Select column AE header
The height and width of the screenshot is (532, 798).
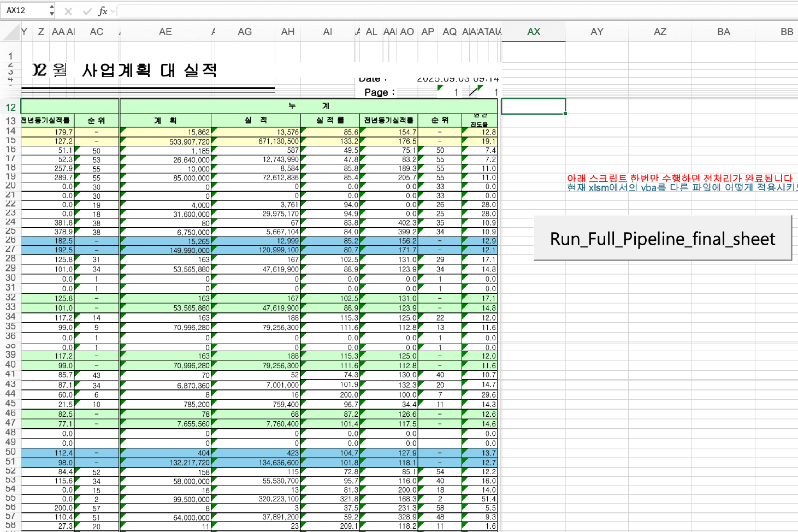165,32
